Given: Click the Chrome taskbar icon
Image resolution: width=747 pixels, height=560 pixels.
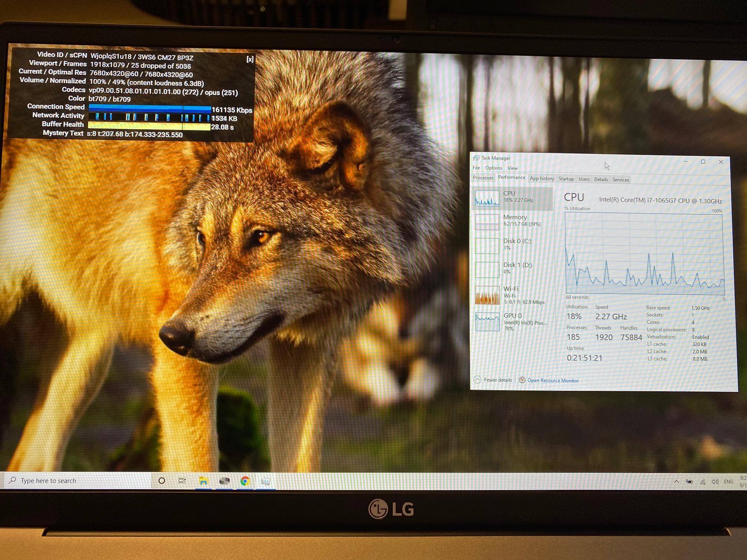Looking at the screenshot, I should pyautogui.click(x=245, y=481).
